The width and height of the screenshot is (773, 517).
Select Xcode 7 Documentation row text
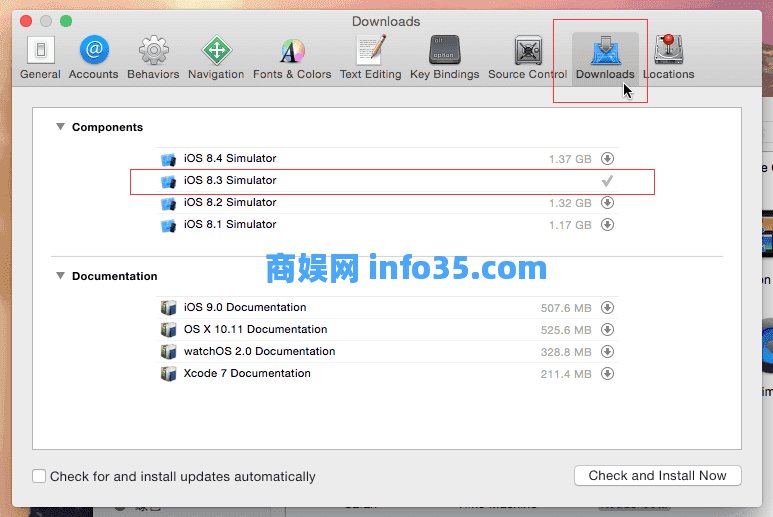[247, 373]
